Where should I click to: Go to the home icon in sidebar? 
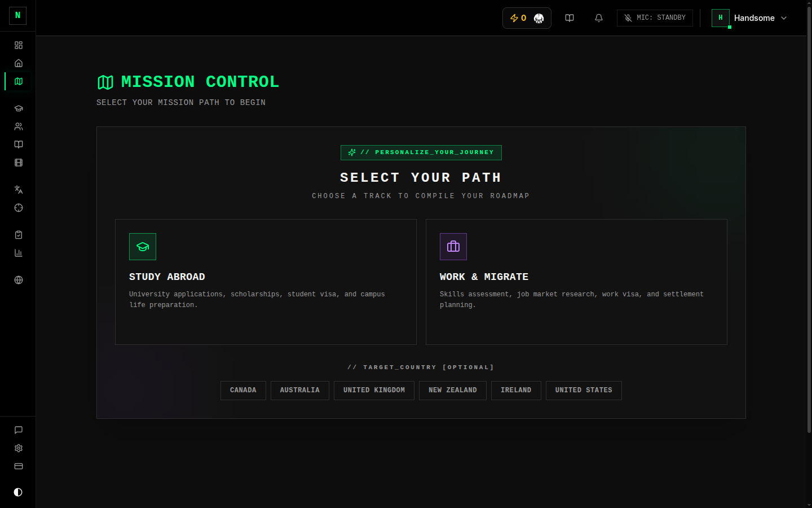(x=19, y=63)
